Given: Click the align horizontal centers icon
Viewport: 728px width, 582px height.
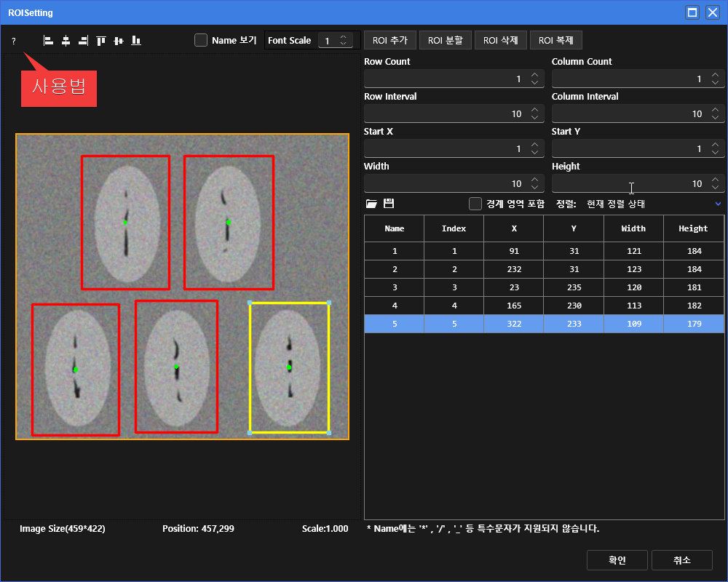Looking at the screenshot, I should click(66, 41).
